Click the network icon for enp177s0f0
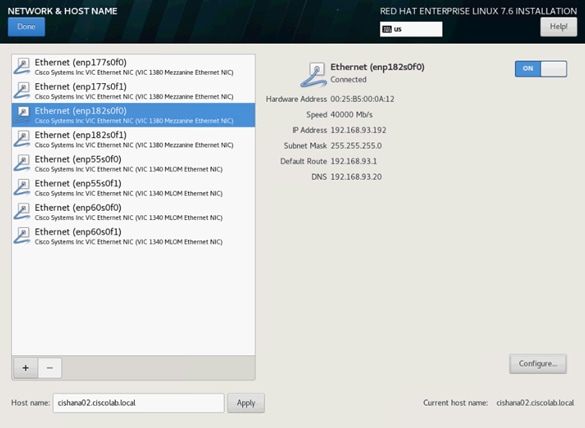Image resolution: width=585 pixels, height=428 pixels. click(x=22, y=66)
